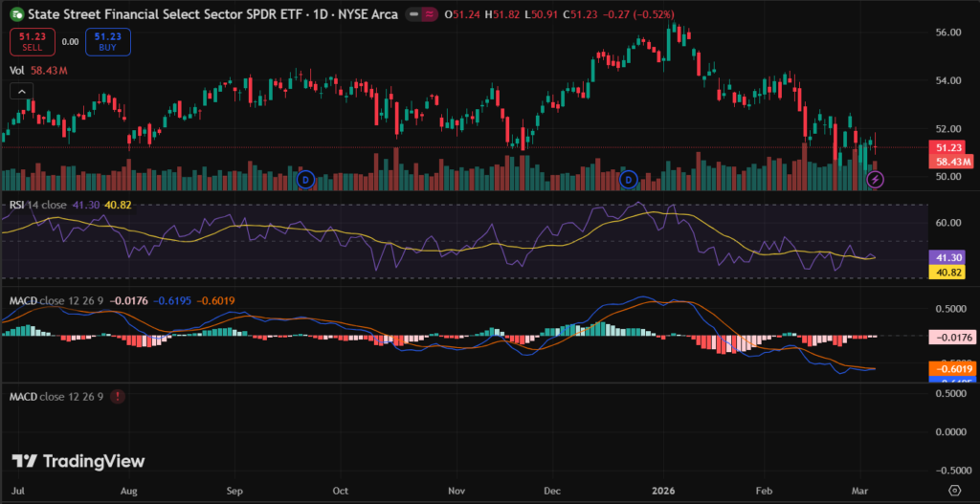Click the purple lightning bolt event icon
Screen dimensions: 980x504
[874, 179]
